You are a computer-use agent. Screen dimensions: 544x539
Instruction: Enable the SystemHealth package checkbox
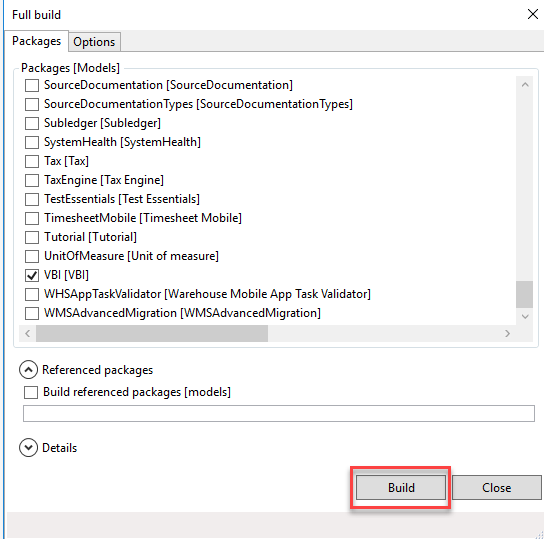coord(32,142)
